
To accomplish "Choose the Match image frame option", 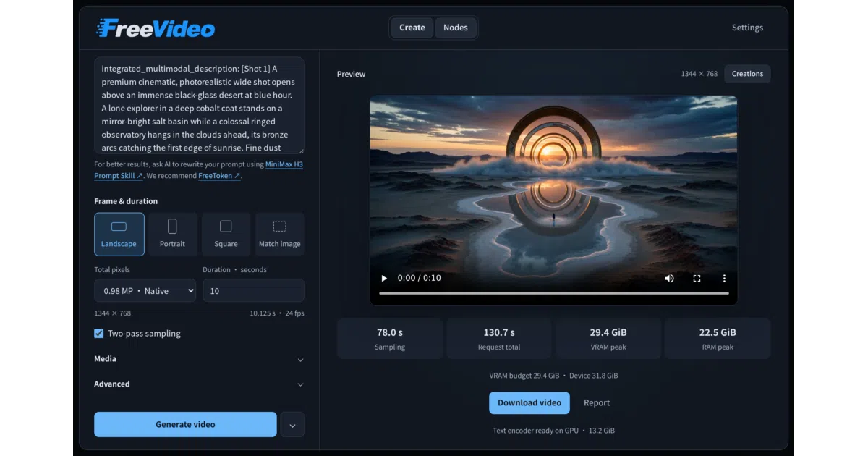I will click(x=280, y=234).
